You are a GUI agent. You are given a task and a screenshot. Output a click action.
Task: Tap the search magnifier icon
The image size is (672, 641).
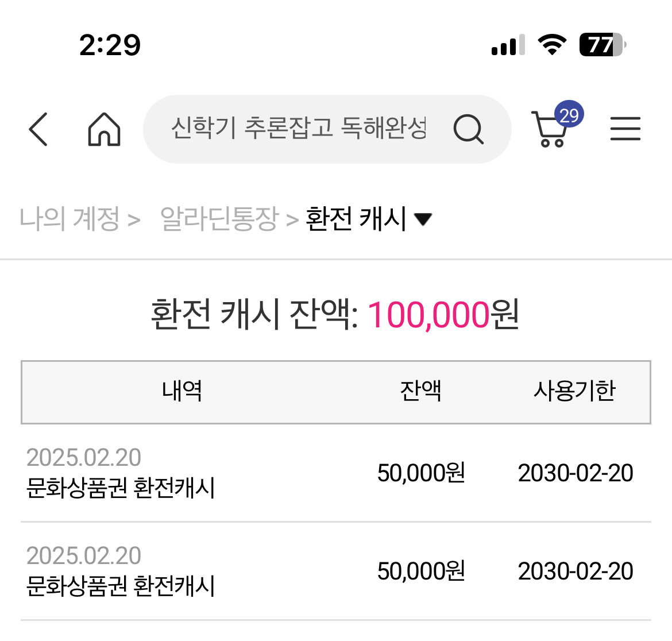[x=468, y=129]
